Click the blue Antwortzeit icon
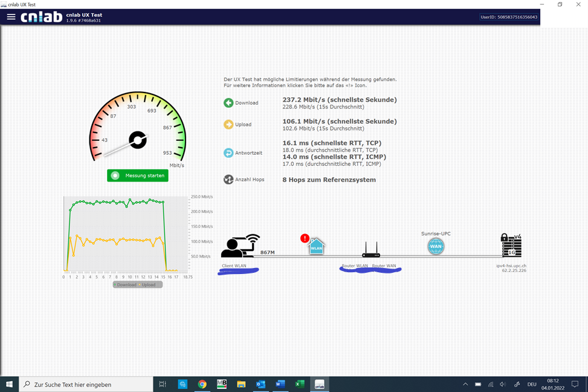 click(228, 153)
